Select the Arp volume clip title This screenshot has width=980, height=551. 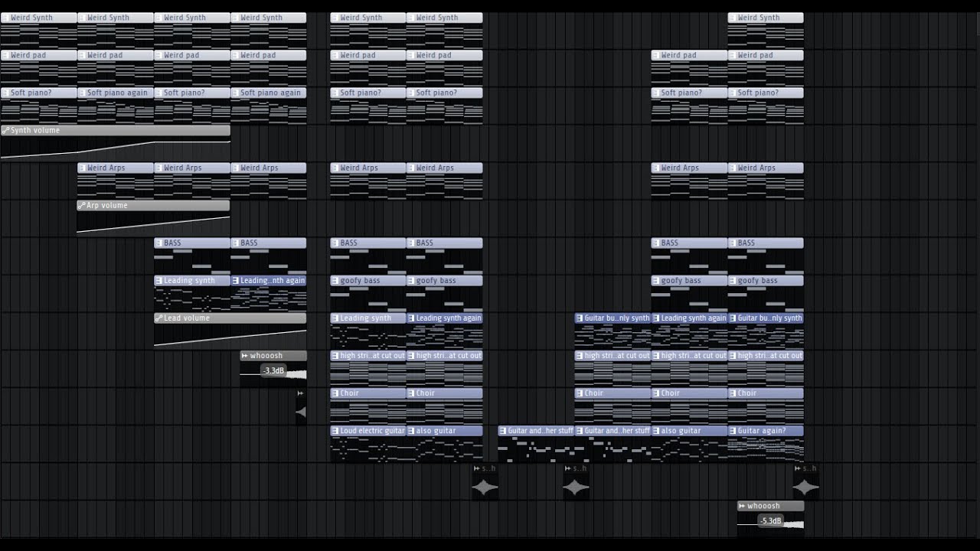click(x=153, y=205)
